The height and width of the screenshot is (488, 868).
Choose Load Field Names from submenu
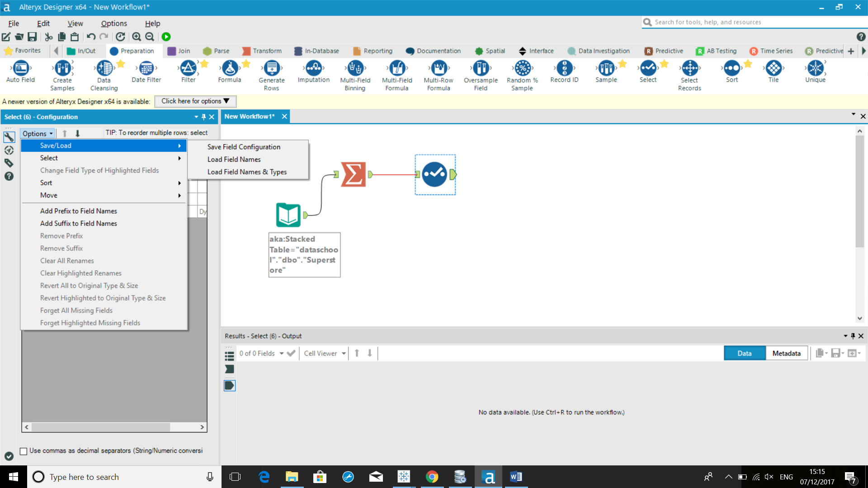[x=234, y=160]
